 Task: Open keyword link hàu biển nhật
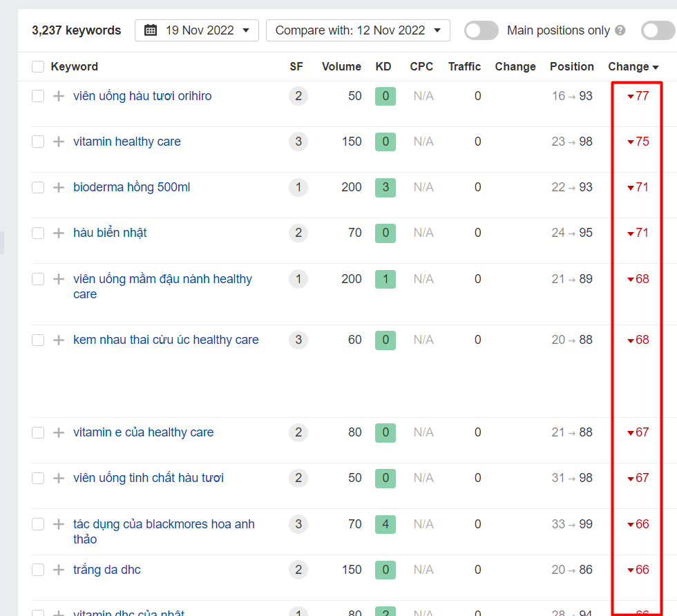(110, 233)
